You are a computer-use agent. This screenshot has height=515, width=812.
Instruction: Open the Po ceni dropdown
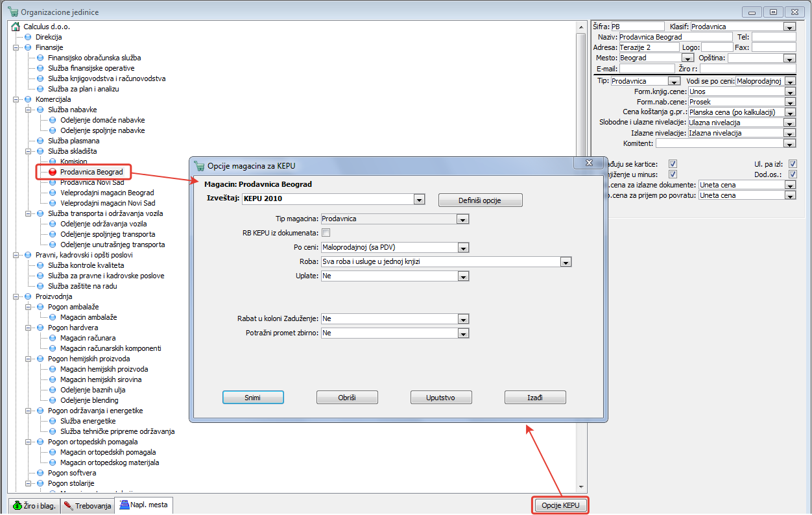[x=463, y=247]
